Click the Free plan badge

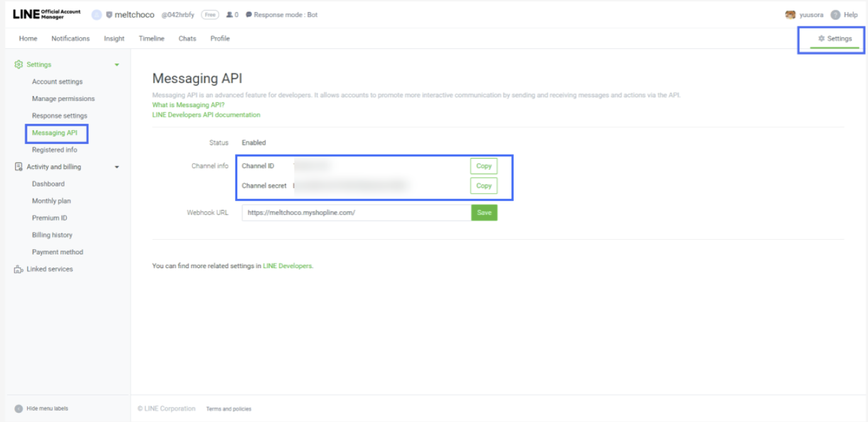tap(210, 15)
